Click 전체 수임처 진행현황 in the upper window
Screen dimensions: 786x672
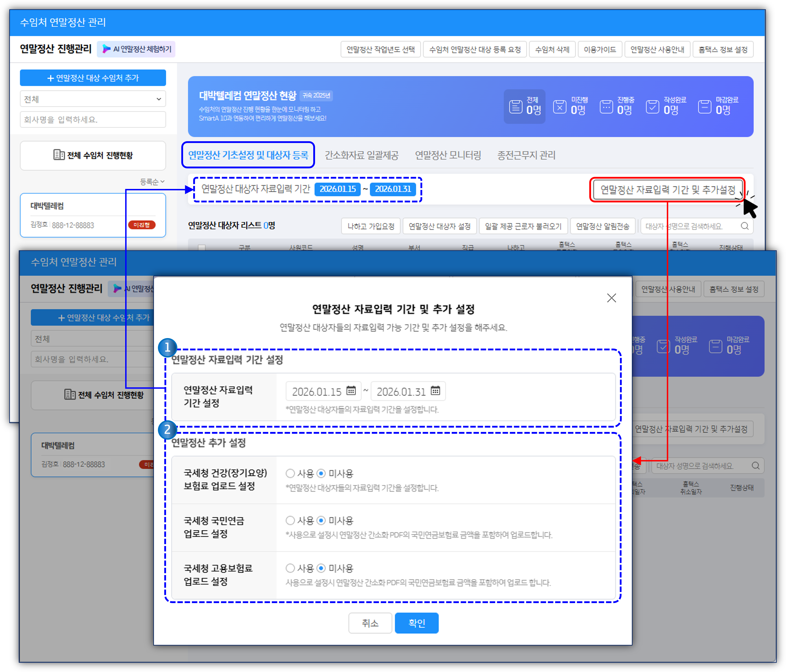(93, 155)
